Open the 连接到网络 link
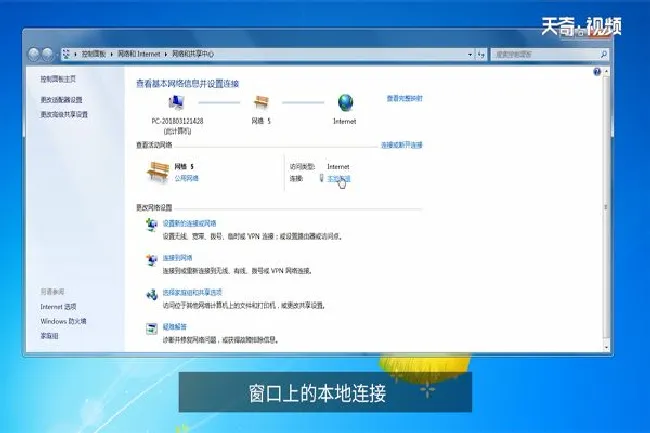 tap(177, 258)
